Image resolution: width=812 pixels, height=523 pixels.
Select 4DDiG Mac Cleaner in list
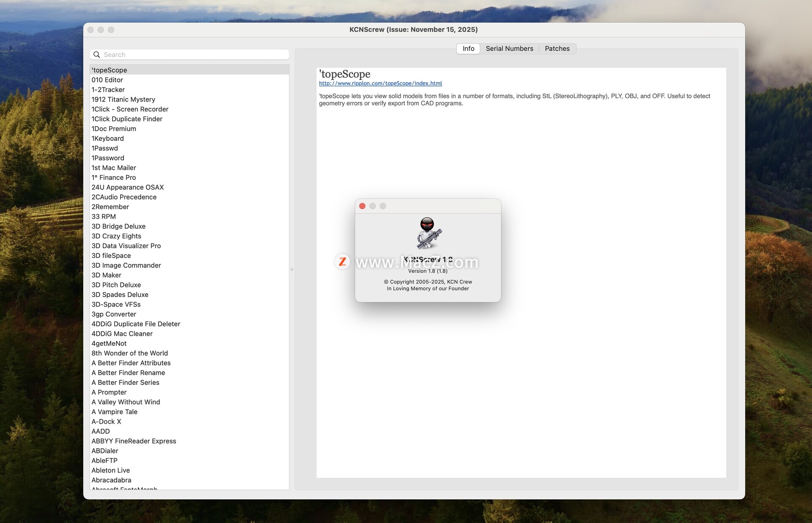[122, 334]
